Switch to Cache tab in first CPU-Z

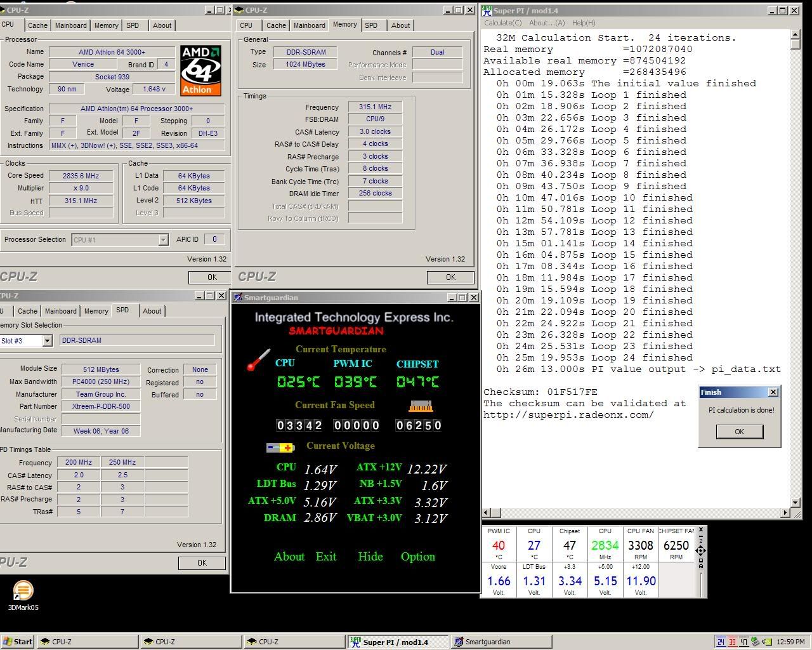pyautogui.click(x=37, y=25)
